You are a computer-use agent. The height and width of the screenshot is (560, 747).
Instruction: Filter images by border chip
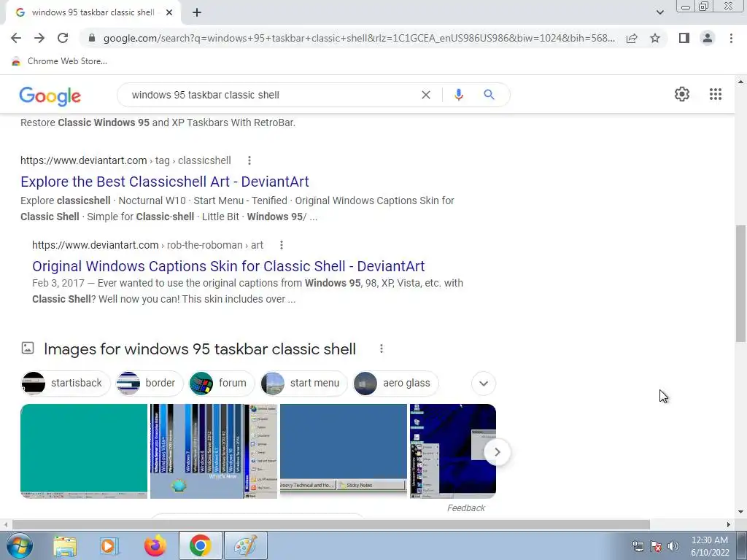tap(150, 384)
